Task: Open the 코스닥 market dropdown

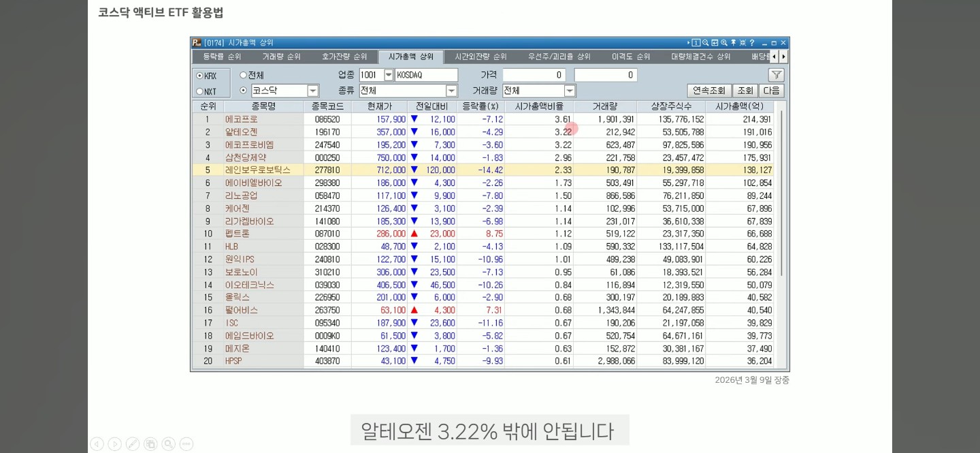Action: (312, 89)
